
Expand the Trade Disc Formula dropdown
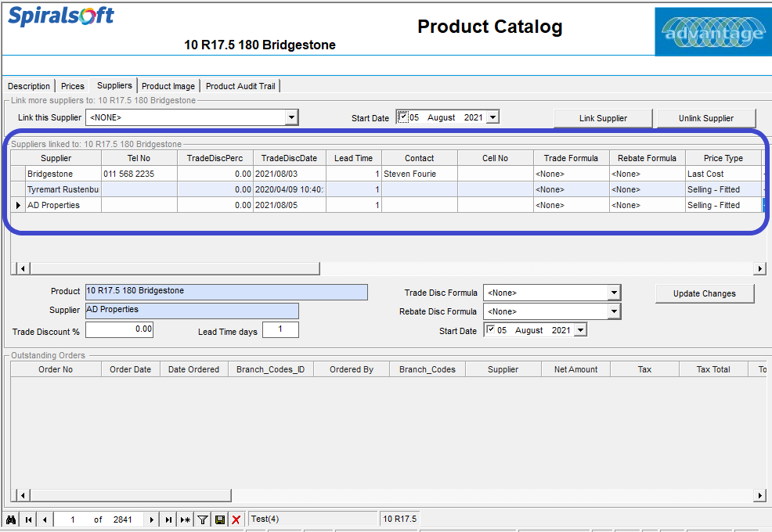(614, 293)
